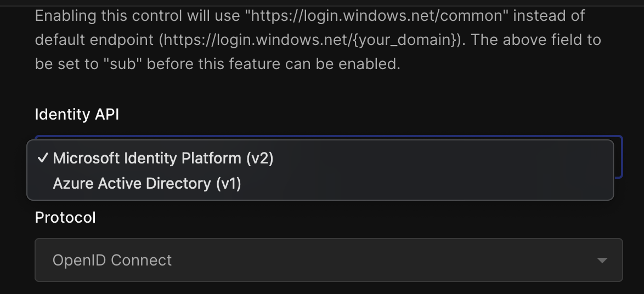Click the focused Identity API select box edge
Screen dimensions: 644x294
[619, 159]
